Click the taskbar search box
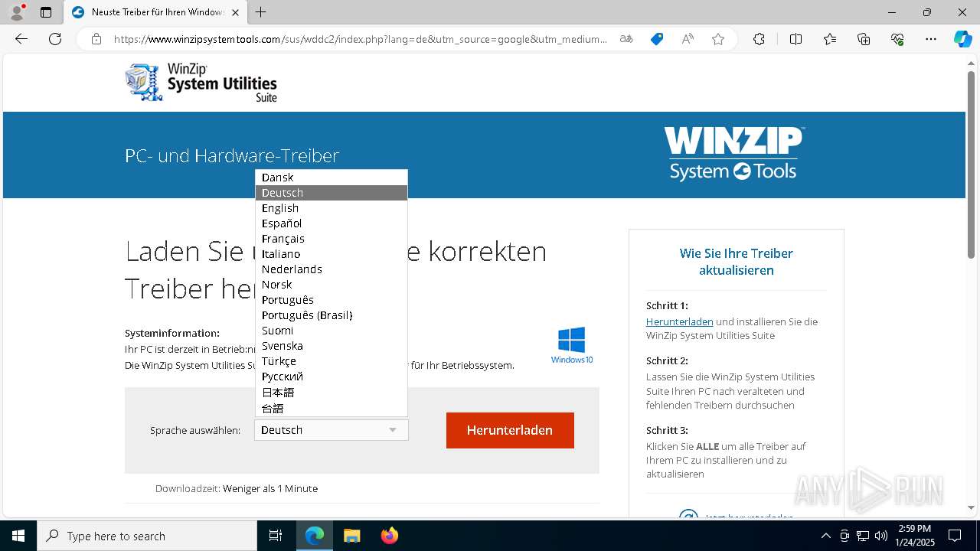 click(x=147, y=536)
